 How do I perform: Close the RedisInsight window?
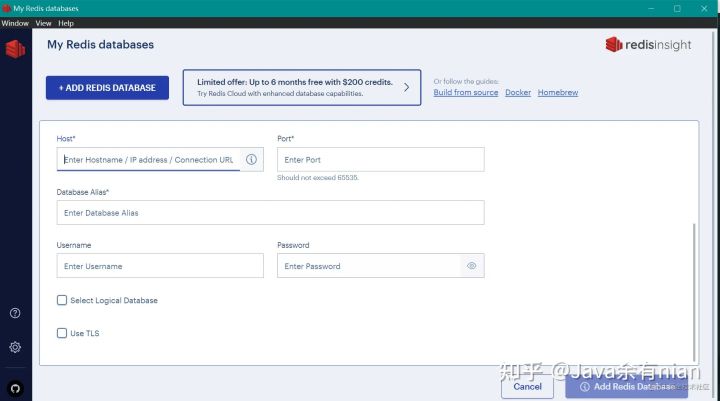click(704, 8)
